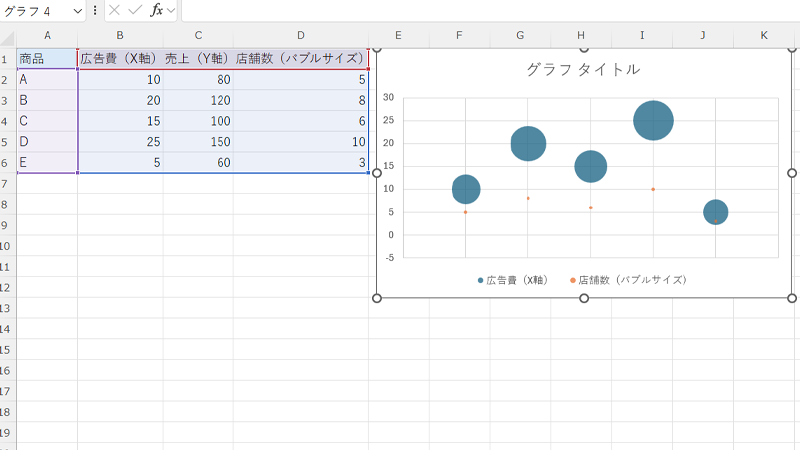The width and height of the screenshot is (800, 450).
Task: Select column B header
Action: tap(120, 37)
